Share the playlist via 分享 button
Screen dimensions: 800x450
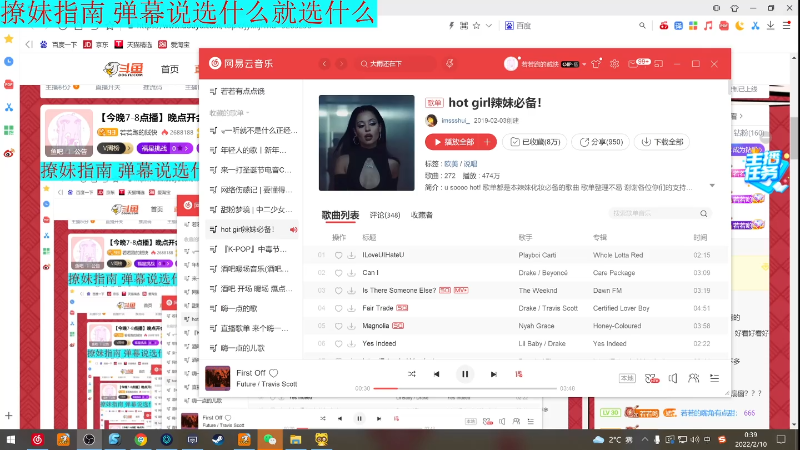[601, 142]
